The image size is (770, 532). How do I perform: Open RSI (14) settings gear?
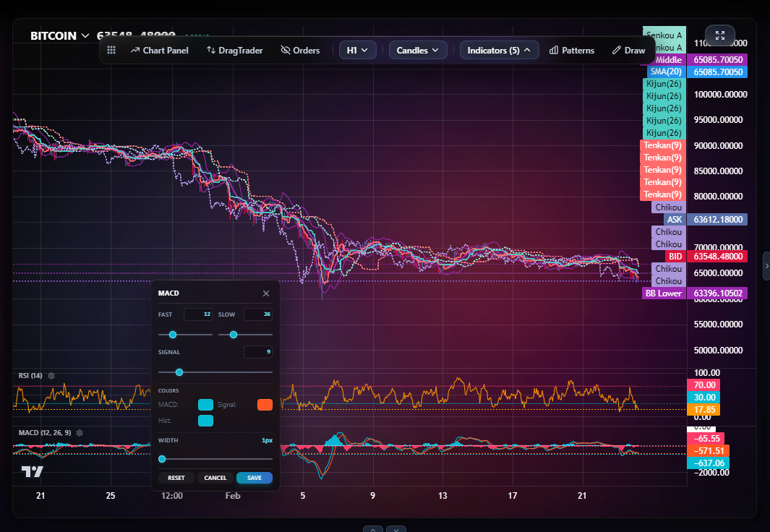[x=51, y=376]
